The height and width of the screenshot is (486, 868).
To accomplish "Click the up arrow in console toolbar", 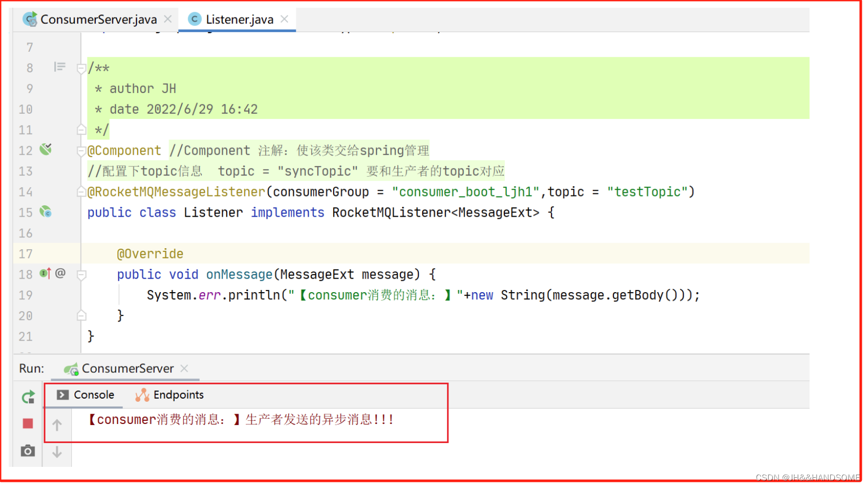I will click(57, 425).
